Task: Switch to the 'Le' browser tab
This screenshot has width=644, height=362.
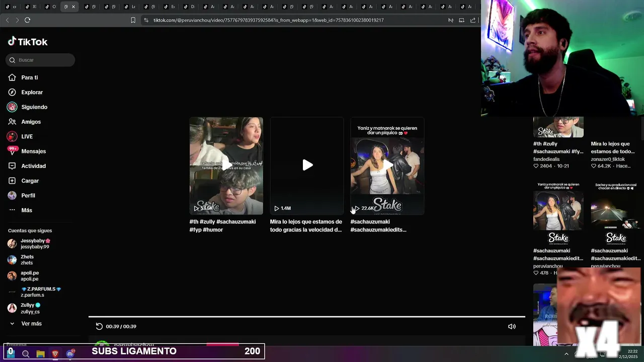Action: click(130, 7)
